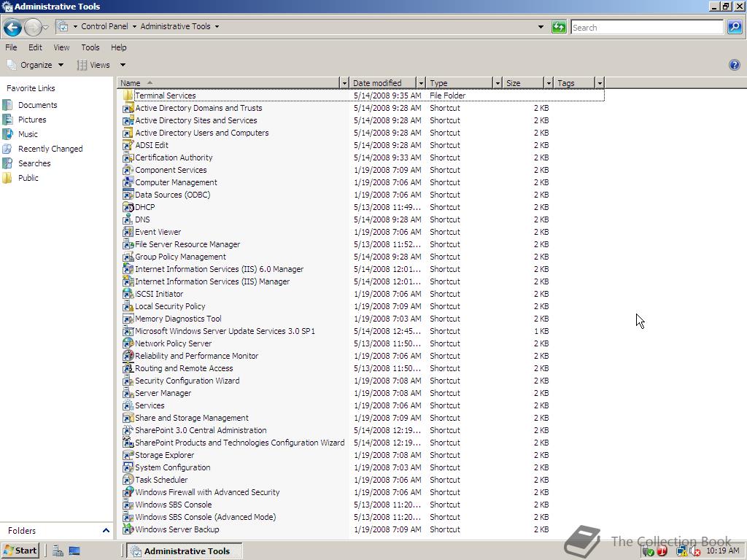Select the Local Security Policy icon
The width and height of the screenshot is (747, 560).
pos(128,306)
